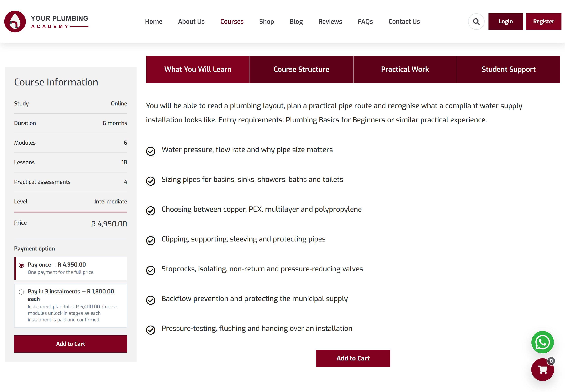This screenshot has width=565, height=392.
Task: Go to Home in the navigation
Action: [153, 22]
